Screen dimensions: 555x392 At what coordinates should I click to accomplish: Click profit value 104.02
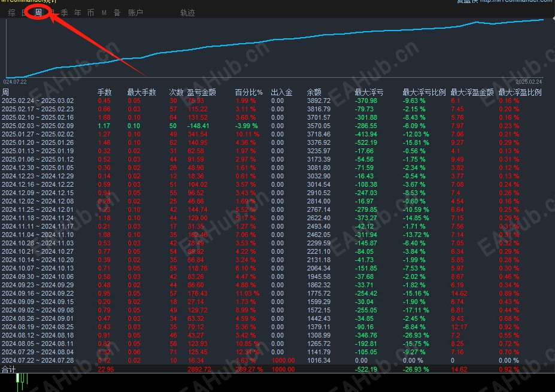tap(198, 185)
